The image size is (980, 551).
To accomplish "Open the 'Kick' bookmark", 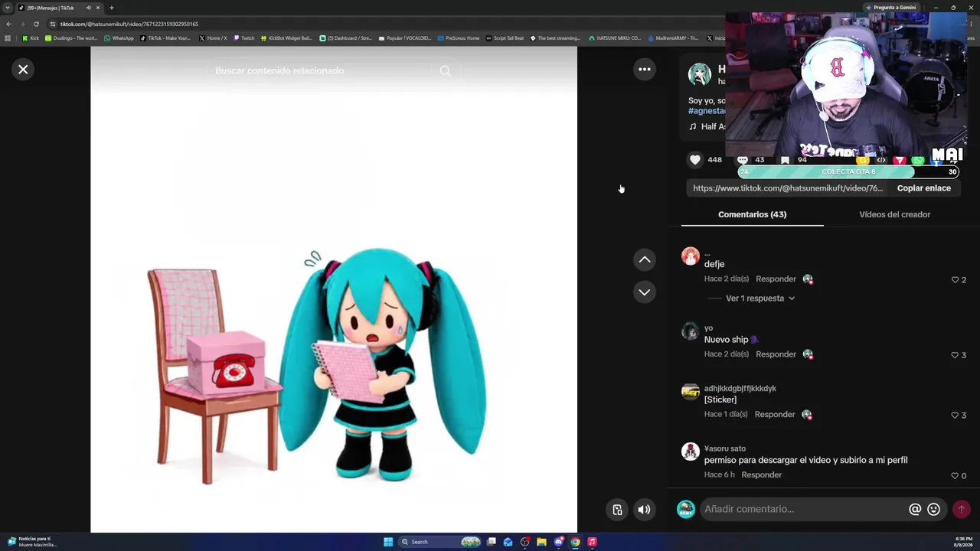I will (31, 38).
